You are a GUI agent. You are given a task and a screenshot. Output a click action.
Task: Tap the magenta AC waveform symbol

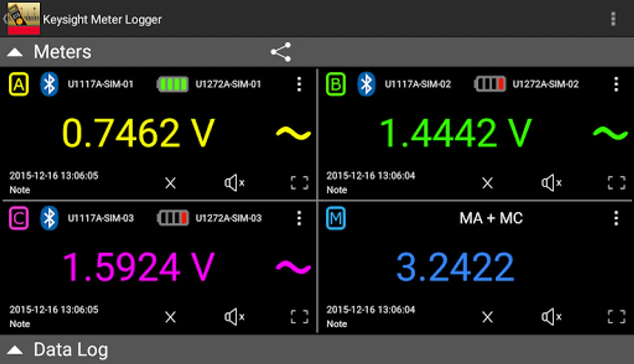click(x=293, y=267)
